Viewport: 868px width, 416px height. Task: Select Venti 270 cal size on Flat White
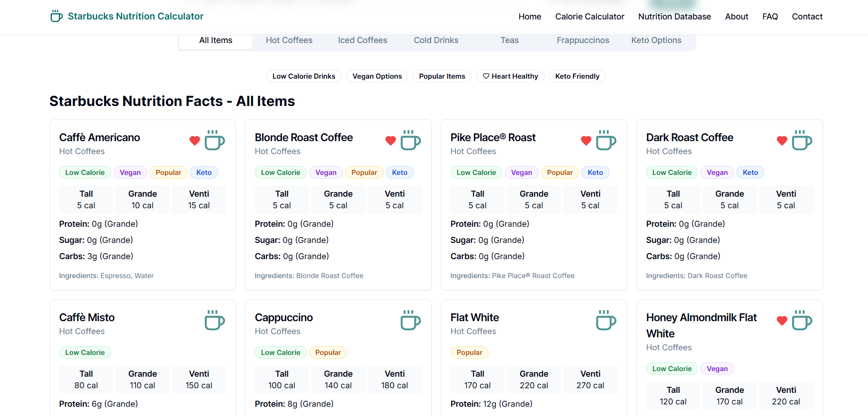click(x=590, y=379)
